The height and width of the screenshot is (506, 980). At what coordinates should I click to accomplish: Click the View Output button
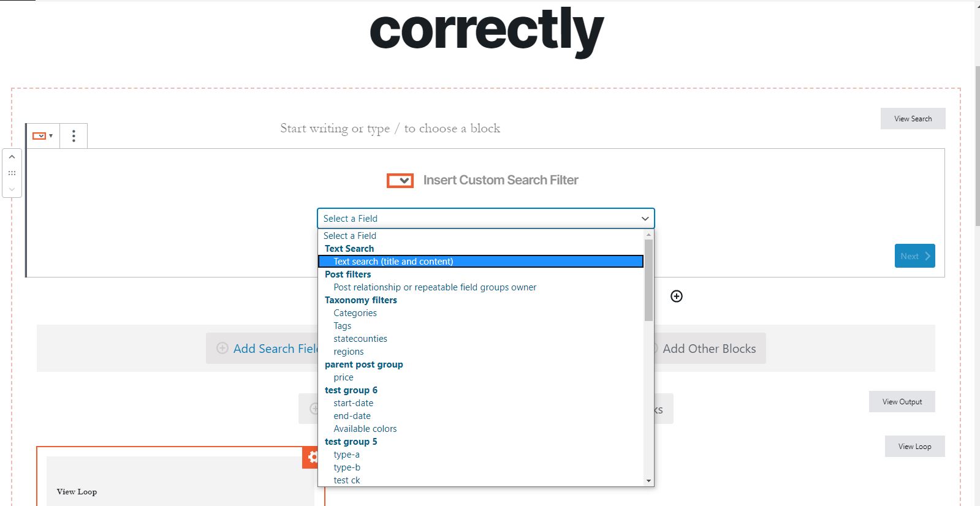point(902,402)
